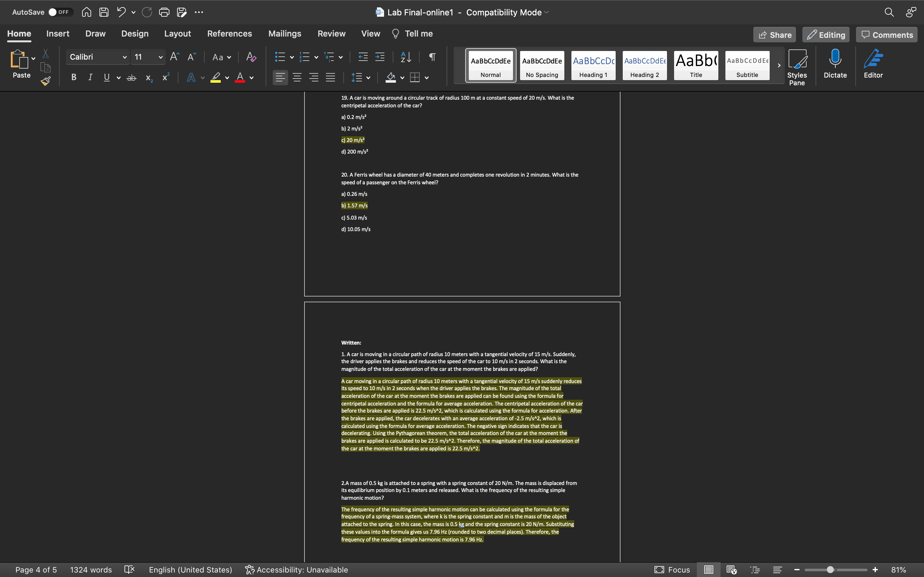Show paragraph marks with pilcrow icon

[x=432, y=57]
